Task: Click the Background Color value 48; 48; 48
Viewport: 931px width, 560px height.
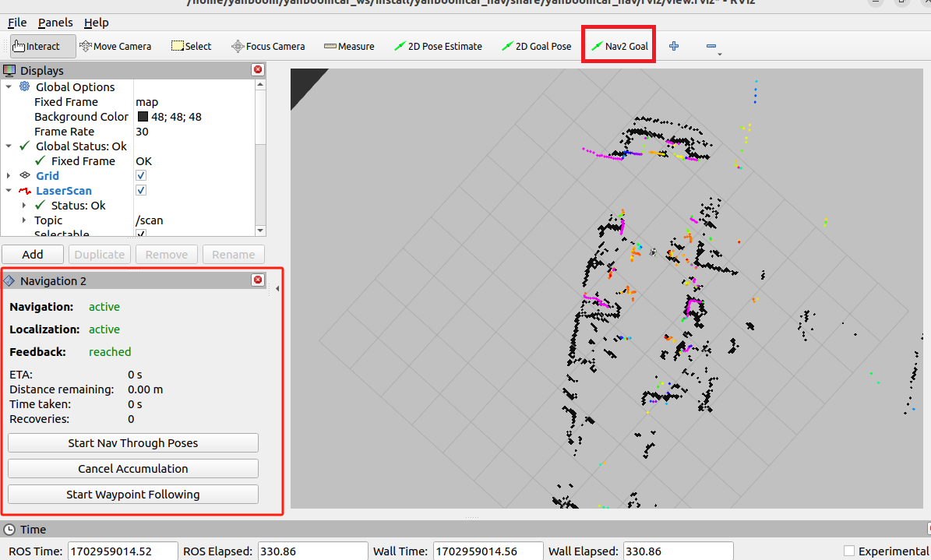Action: pos(176,117)
